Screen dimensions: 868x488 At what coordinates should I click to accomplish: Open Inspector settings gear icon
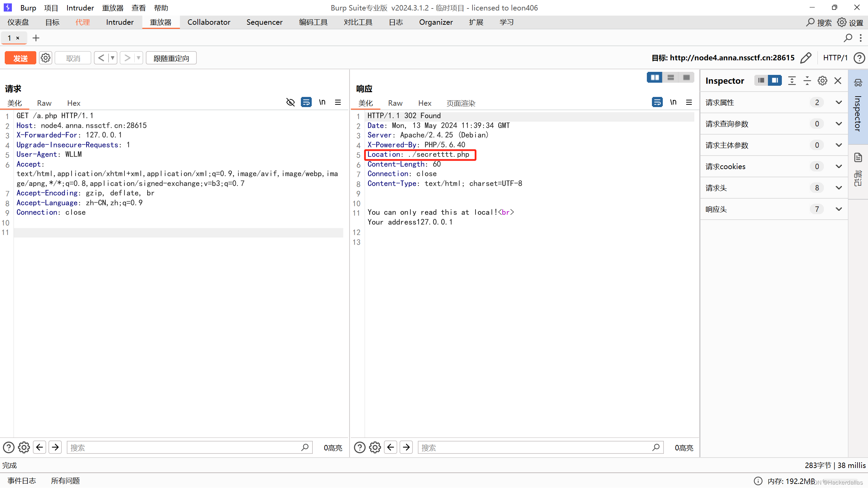click(x=822, y=81)
